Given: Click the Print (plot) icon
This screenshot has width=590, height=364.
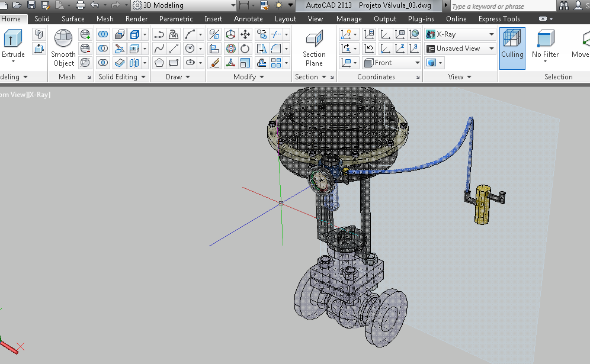Looking at the screenshot, I should click(81, 5).
